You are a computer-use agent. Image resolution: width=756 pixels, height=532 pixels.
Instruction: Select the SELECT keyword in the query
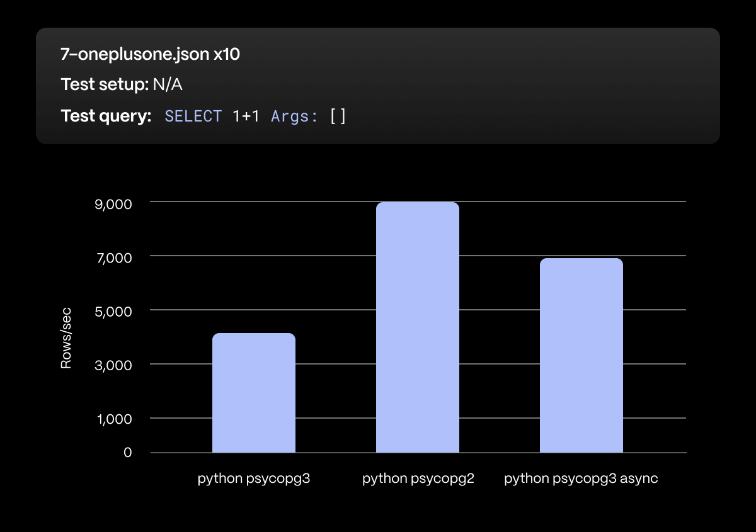(193, 116)
